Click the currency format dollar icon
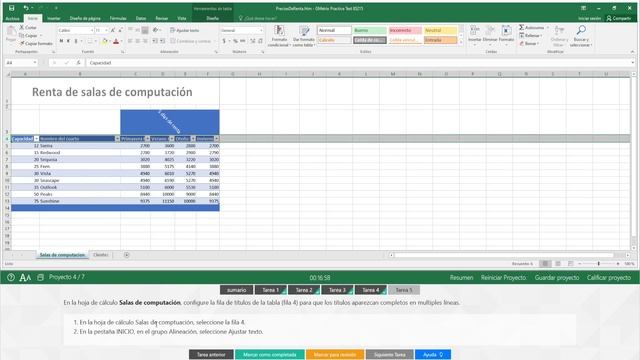 224,41
